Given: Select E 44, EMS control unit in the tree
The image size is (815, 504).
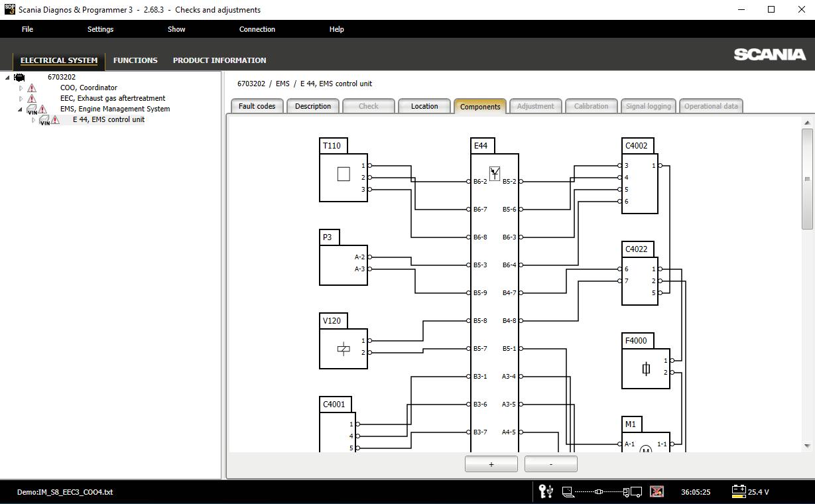Looking at the screenshot, I should [109, 119].
